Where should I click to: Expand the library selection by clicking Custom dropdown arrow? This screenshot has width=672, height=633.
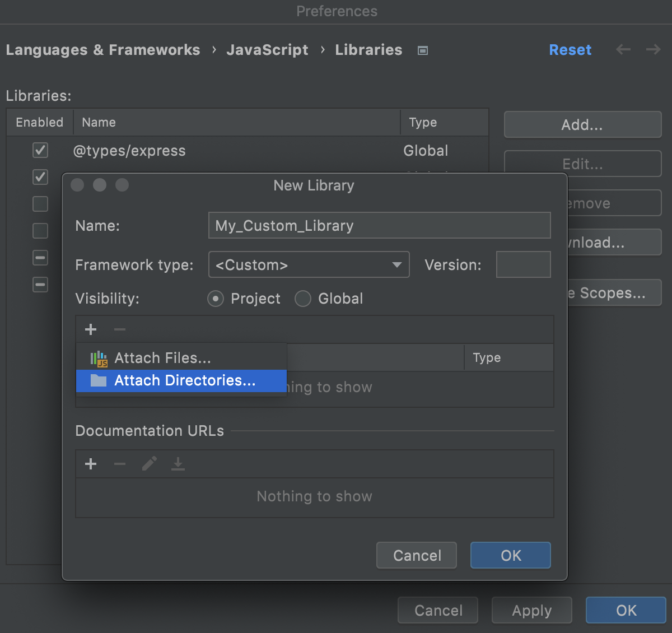[396, 264]
